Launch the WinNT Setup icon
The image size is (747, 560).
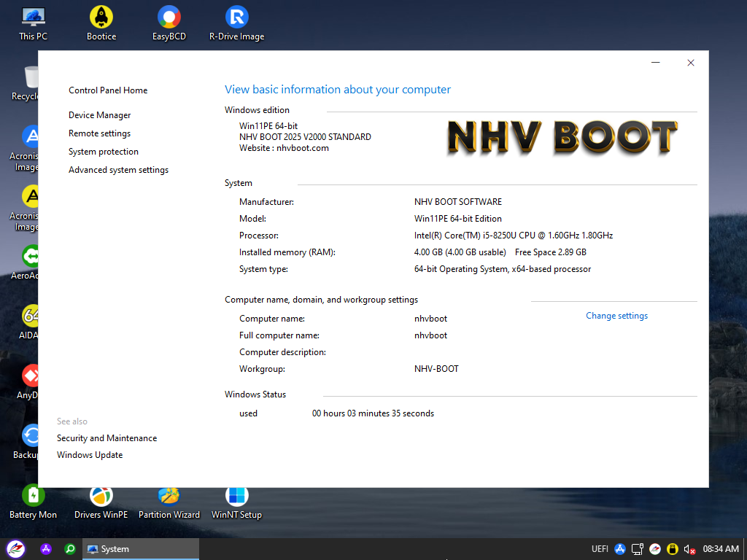coord(236,497)
